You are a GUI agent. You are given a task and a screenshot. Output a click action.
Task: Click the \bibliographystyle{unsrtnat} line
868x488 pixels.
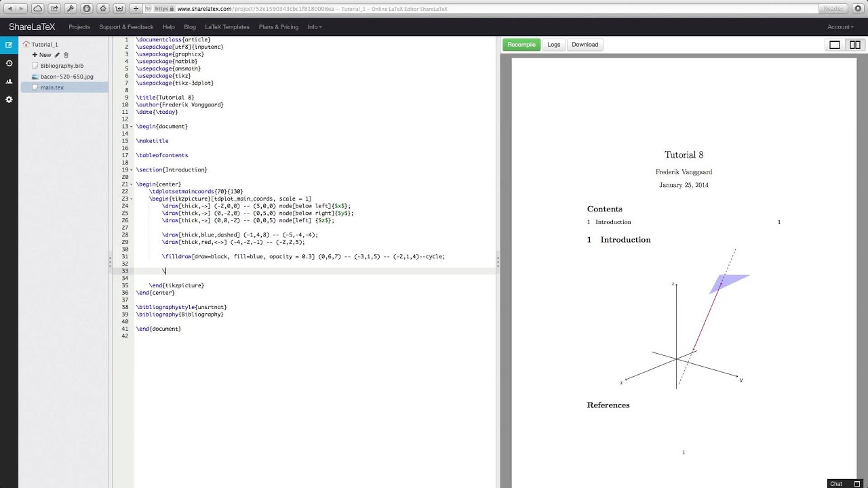tap(181, 307)
